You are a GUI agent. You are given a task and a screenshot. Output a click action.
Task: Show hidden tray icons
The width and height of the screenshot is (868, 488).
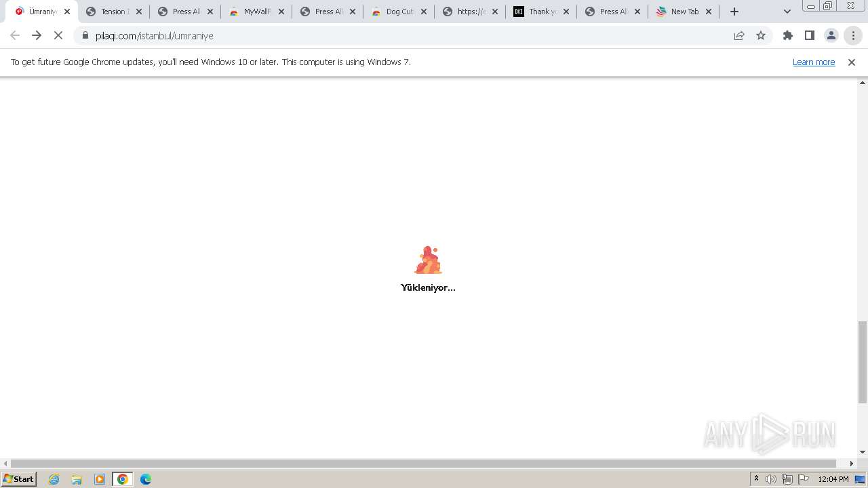(756, 479)
